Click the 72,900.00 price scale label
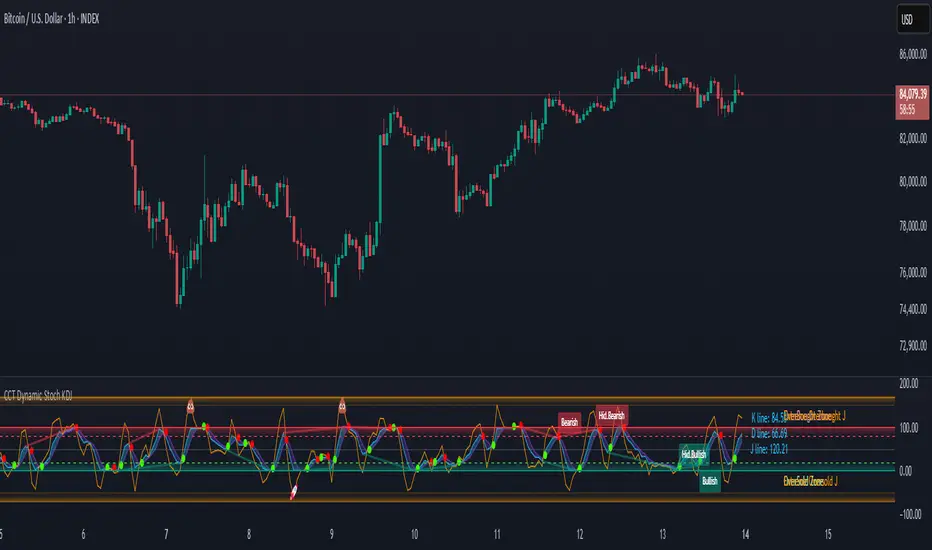The width and height of the screenshot is (932, 550). 912,345
